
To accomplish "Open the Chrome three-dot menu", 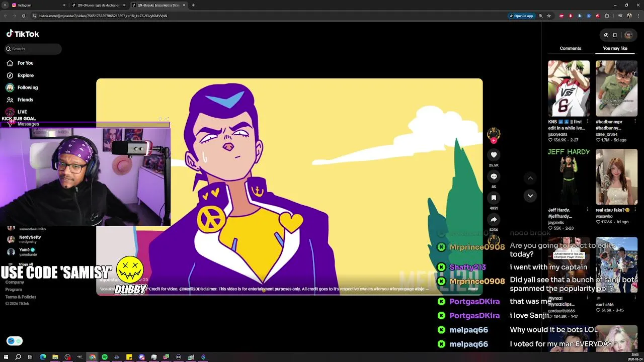I will click(x=637, y=16).
